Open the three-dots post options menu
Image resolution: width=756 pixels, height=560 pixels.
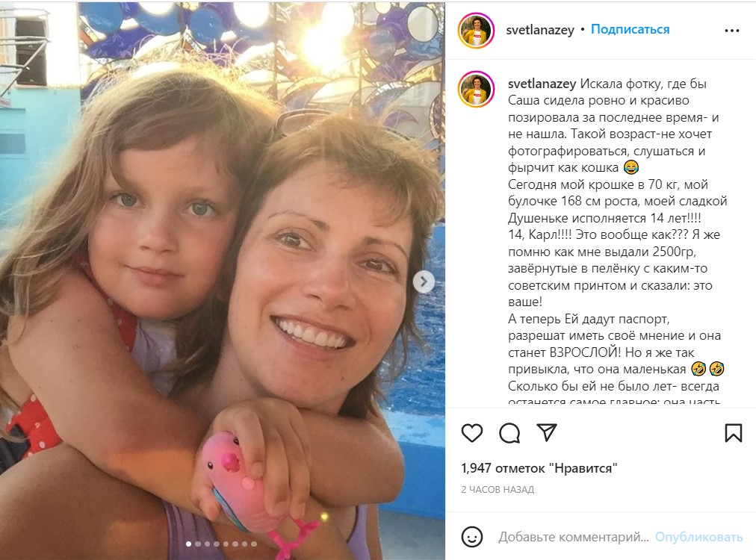tap(731, 31)
